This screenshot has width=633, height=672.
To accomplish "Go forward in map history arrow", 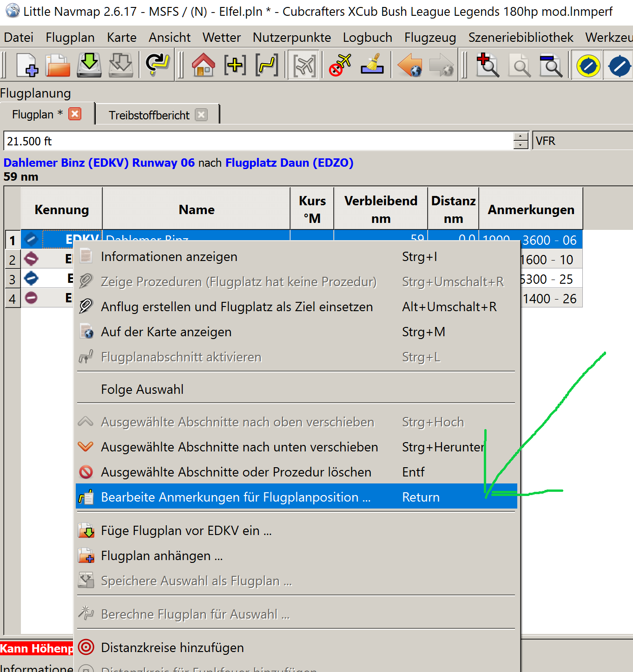I will (x=442, y=65).
